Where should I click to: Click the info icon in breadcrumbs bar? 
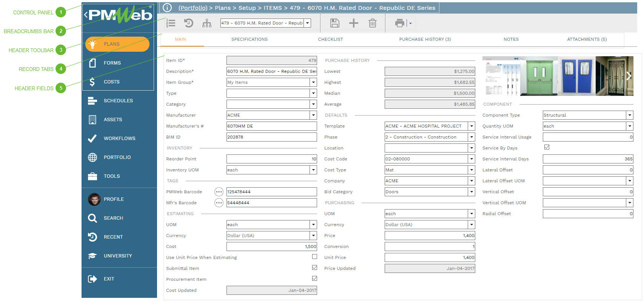pyautogui.click(x=167, y=8)
